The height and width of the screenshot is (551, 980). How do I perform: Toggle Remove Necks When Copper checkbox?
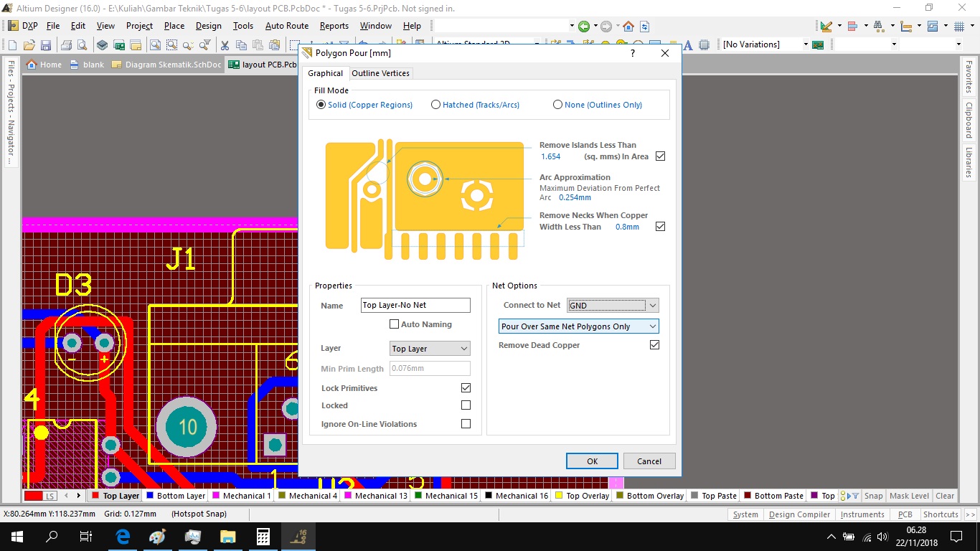pyautogui.click(x=661, y=227)
